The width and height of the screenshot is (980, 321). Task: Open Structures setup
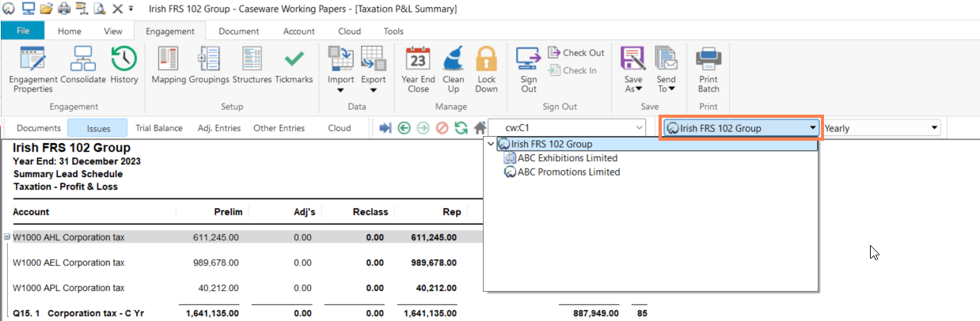[252, 65]
